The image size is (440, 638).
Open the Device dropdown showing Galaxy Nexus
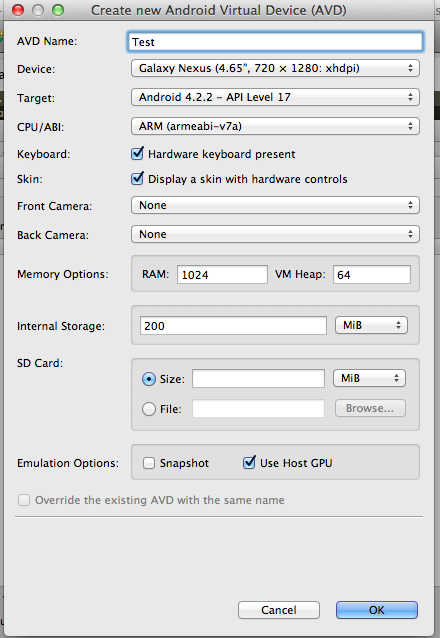(x=275, y=68)
